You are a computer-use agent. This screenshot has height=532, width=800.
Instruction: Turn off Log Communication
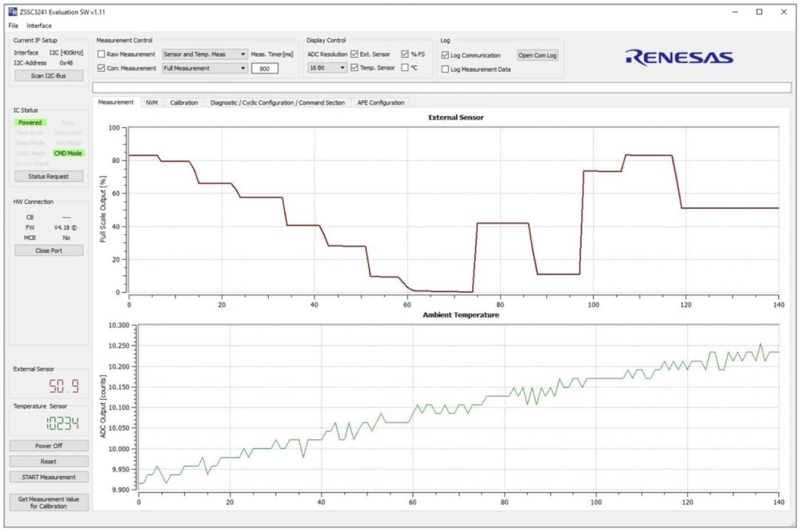click(x=444, y=54)
